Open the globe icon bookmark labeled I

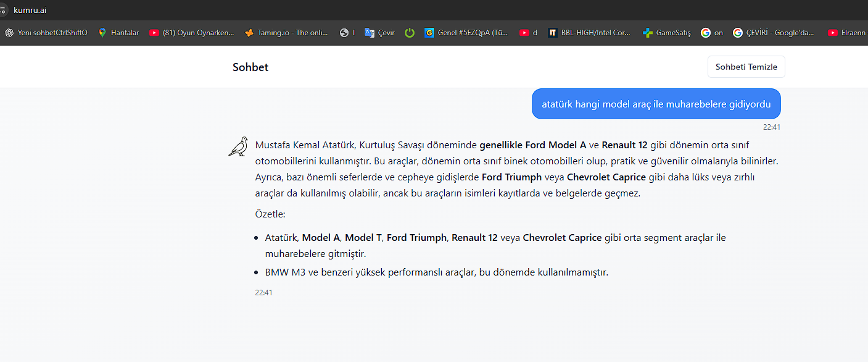coord(347,33)
